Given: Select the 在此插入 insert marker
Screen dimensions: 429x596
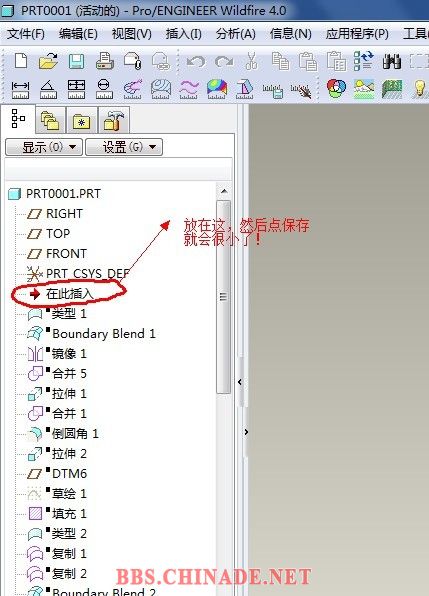Looking at the screenshot, I should [x=61, y=294].
